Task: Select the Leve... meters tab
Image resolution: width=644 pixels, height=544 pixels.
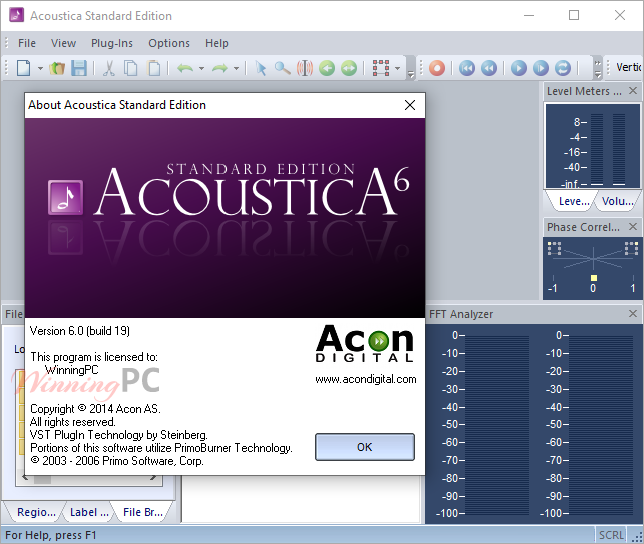Action: 574,201
